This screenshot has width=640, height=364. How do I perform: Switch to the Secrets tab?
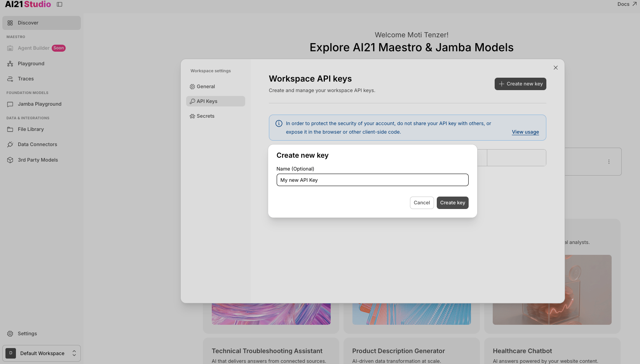click(216, 116)
